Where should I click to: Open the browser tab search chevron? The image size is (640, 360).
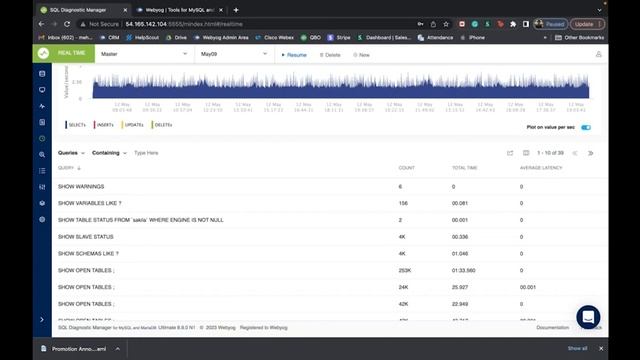[599, 10]
